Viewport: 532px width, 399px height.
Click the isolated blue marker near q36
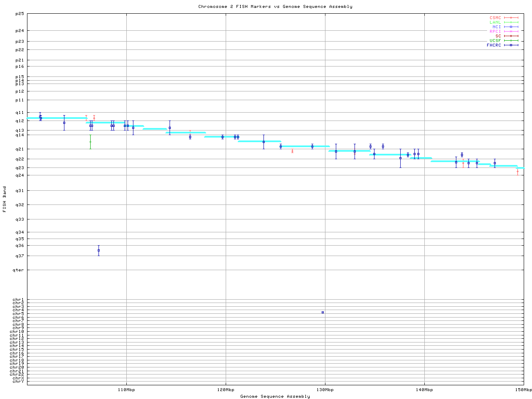click(x=99, y=250)
